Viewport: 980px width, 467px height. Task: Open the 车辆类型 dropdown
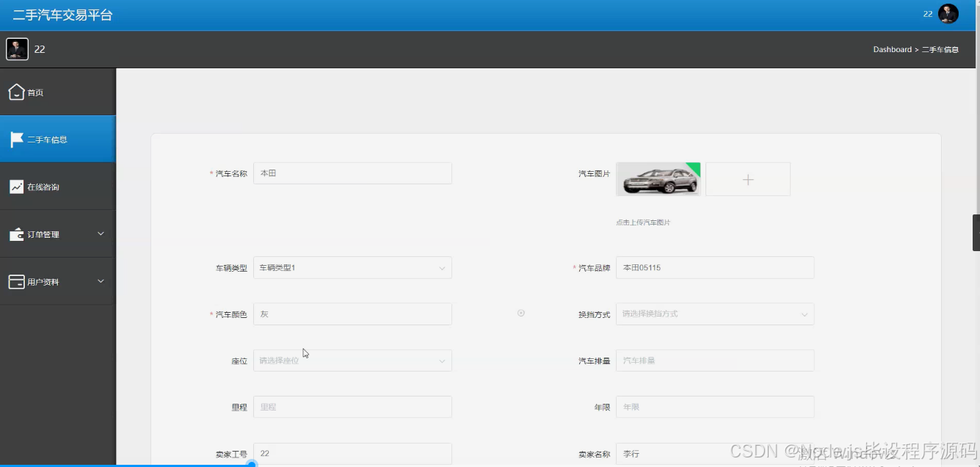pos(352,267)
